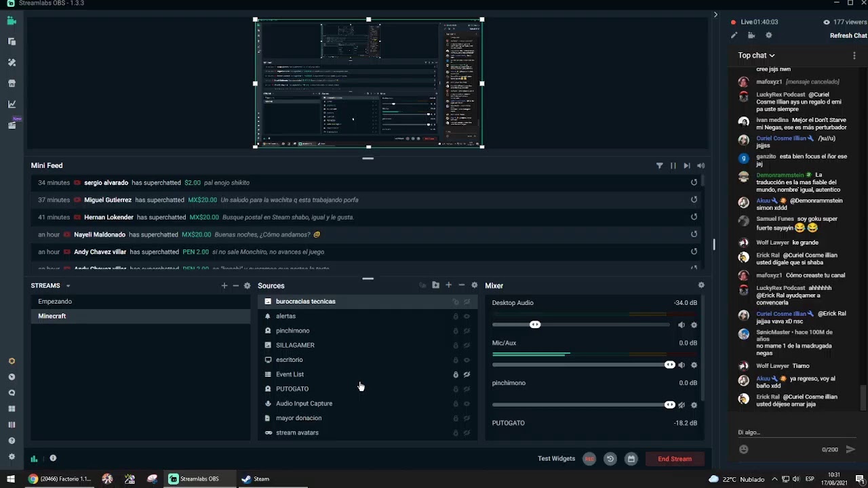Select the Minecraft scene
The width and height of the screenshot is (868, 488).
(140, 316)
